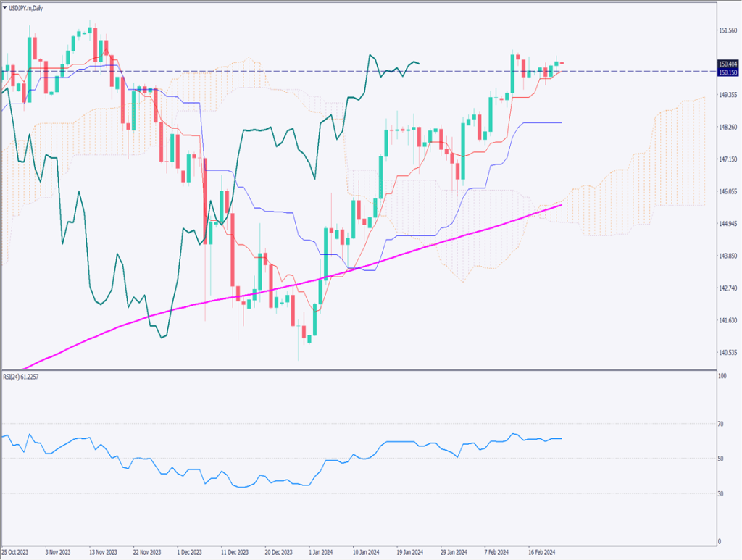Click the RSI 70 level axis label
This screenshot has height=560, width=742.
pyautogui.click(x=721, y=424)
